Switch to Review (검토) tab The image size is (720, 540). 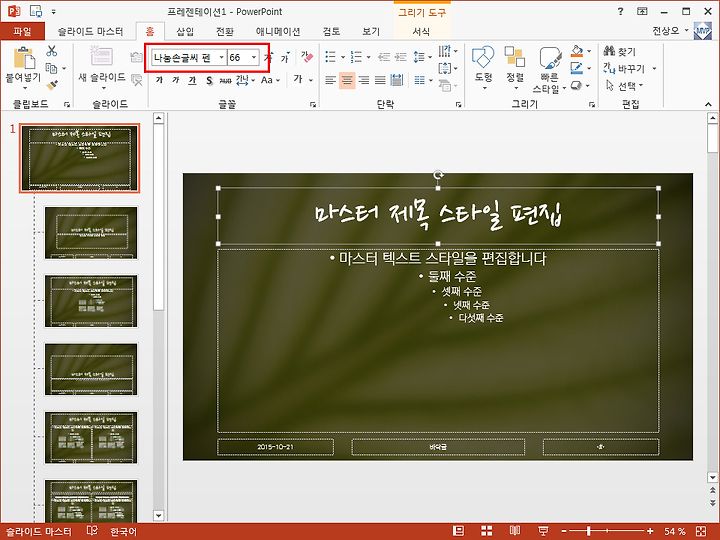coord(331,31)
